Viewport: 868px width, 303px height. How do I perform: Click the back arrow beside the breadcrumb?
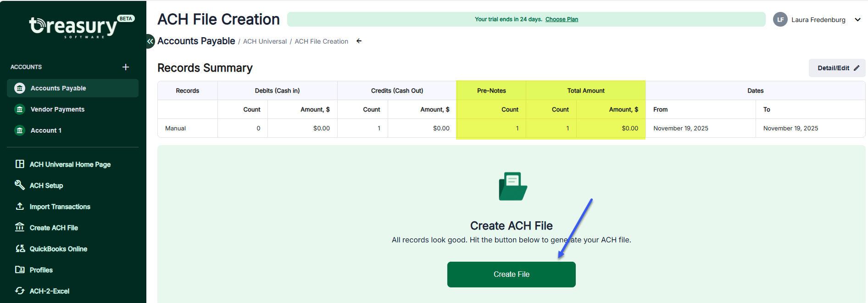(359, 41)
